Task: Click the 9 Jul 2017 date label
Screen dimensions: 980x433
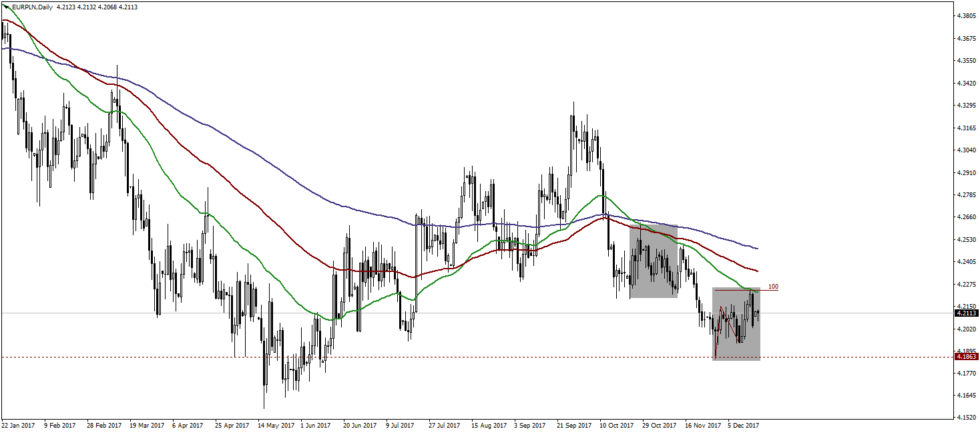Action: [401, 425]
